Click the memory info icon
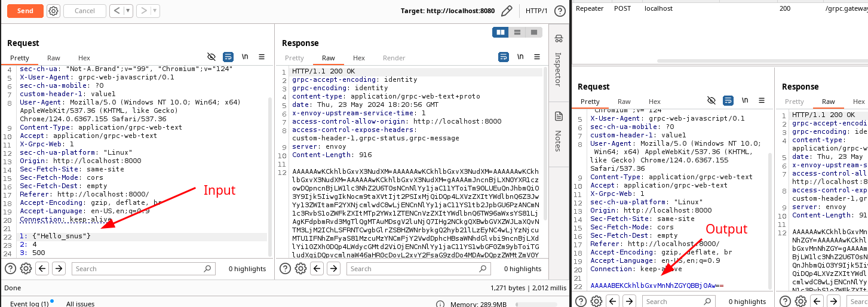Screen dimensions: 868x307 (439, 304)
